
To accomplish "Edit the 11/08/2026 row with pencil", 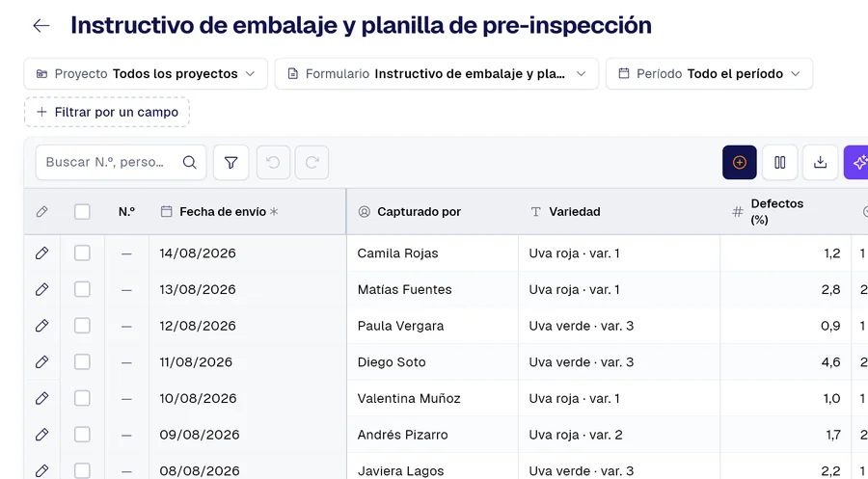I will pyautogui.click(x=41, y=362).
